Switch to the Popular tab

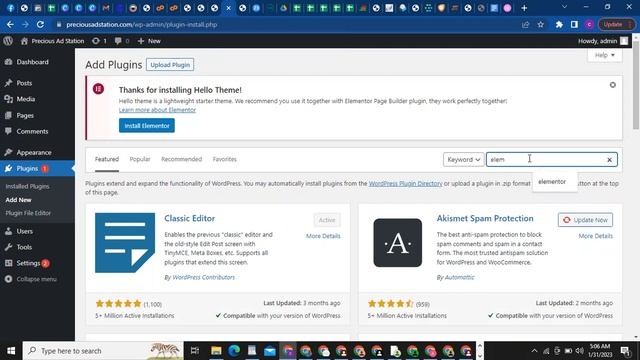pos(140,159)
